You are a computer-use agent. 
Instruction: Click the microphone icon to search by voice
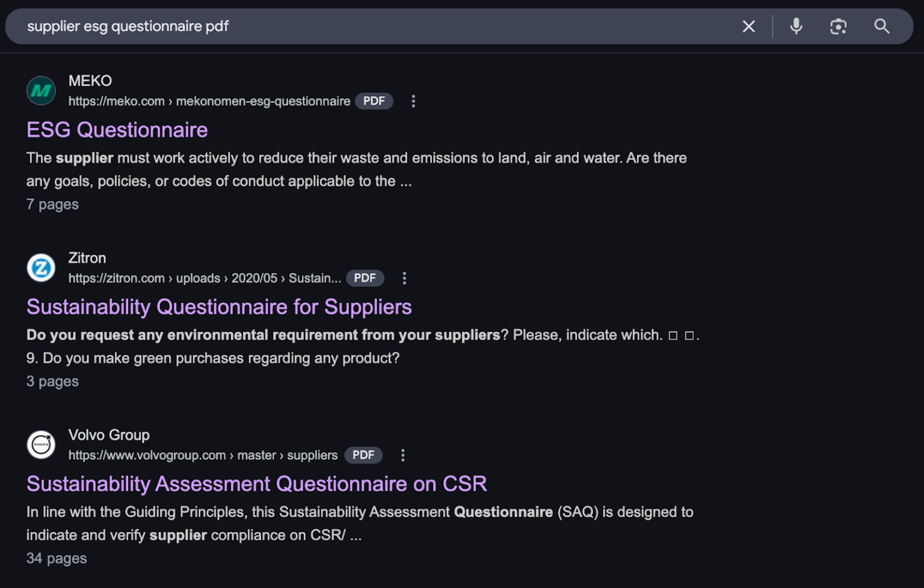click(x=795, y=26)
